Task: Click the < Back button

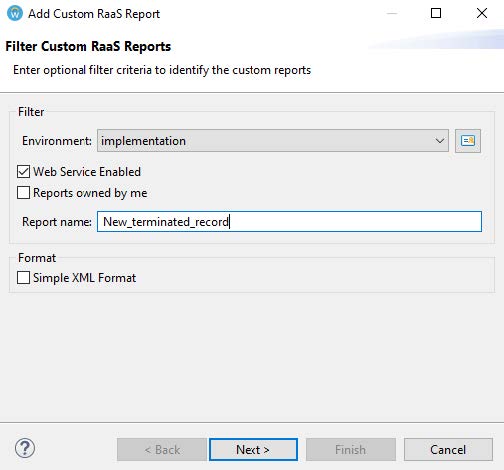Action: 162,450
